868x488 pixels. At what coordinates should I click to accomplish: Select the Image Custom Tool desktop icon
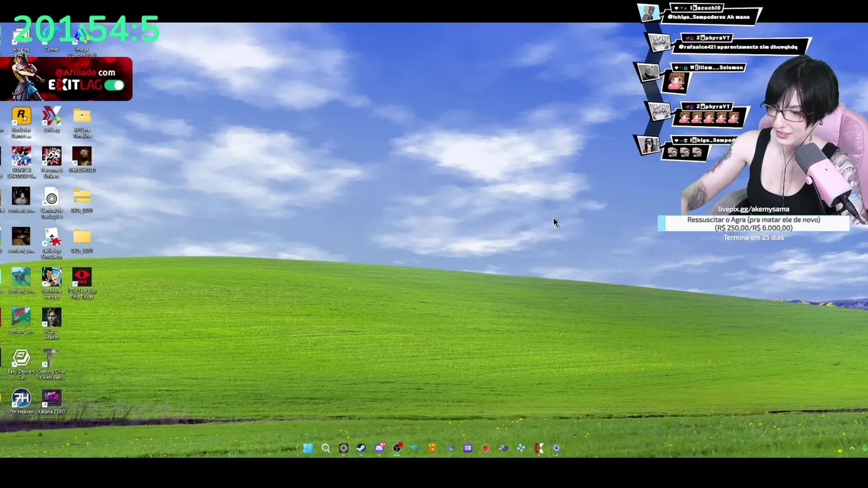82,42
